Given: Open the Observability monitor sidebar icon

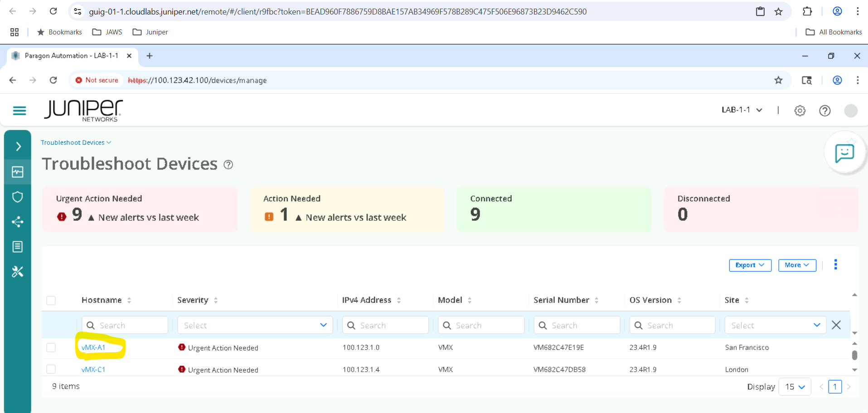Looking at the screenshot, I should pos(18,172).
